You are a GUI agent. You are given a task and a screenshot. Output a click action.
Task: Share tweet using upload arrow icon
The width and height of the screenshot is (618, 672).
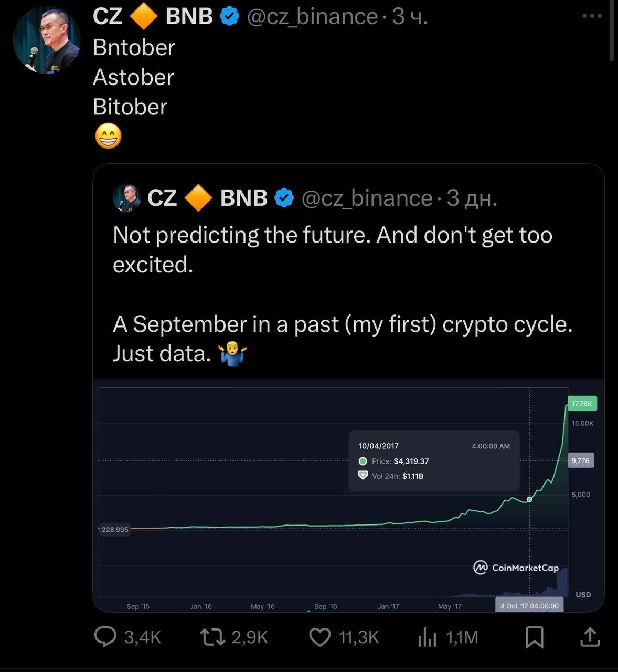590,637
